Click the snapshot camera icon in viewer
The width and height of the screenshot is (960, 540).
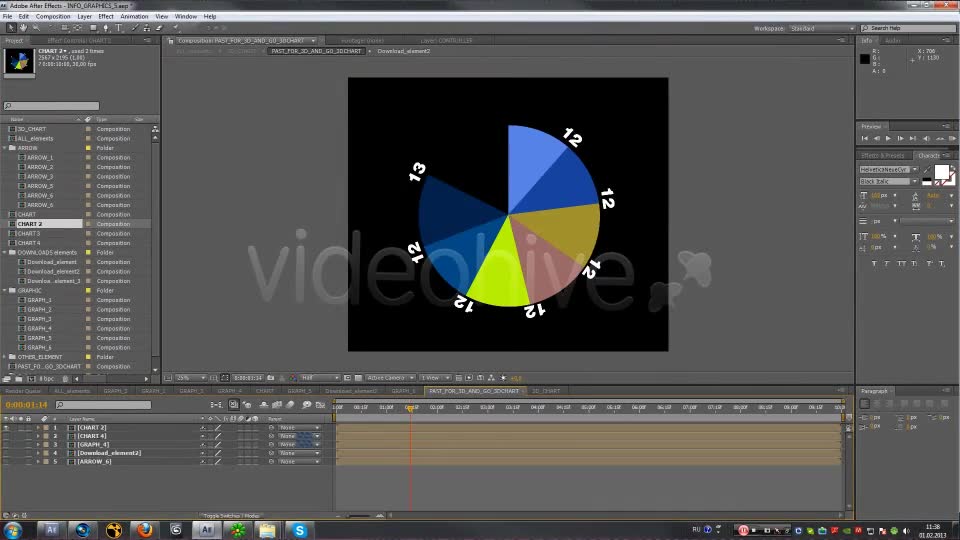coord(271,378)
